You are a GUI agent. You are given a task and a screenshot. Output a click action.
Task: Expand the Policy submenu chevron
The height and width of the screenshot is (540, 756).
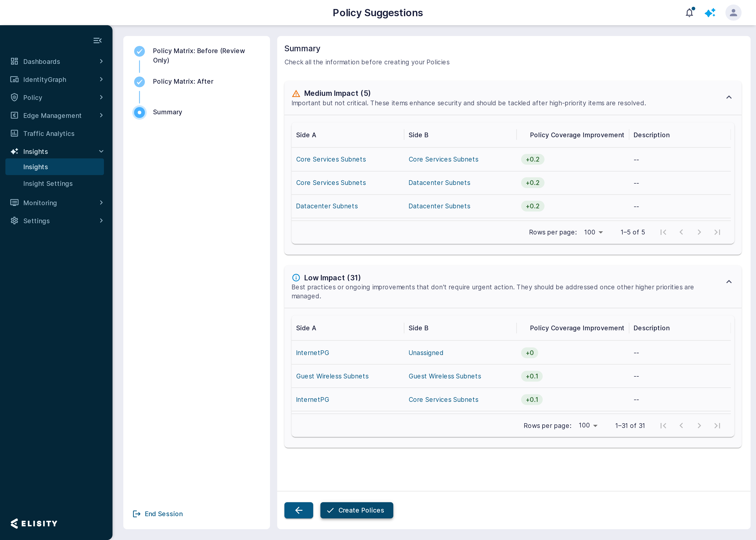101,97
